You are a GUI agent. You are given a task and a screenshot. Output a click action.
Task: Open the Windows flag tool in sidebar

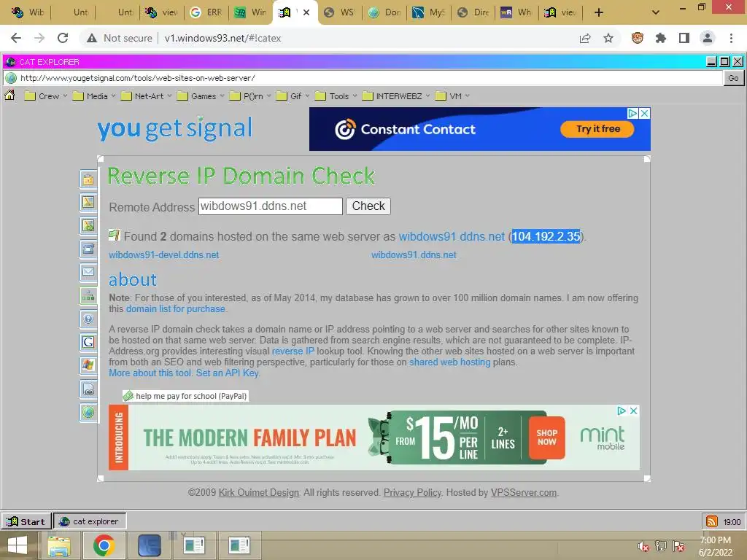(x=88, y=366)
